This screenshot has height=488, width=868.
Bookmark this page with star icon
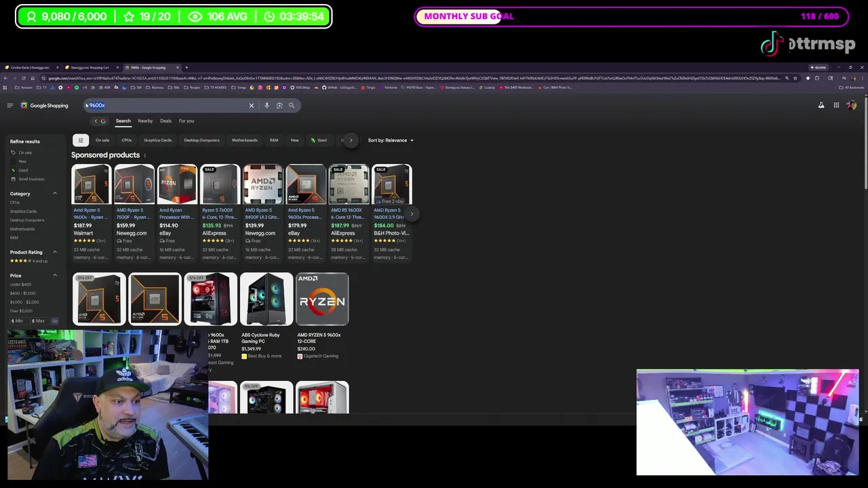[x=795, y=78]
